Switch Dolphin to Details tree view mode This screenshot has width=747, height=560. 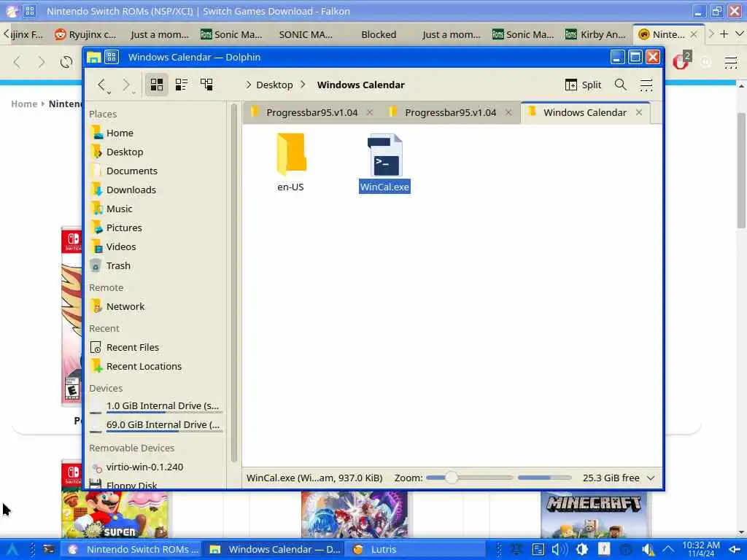pos(206,85)
